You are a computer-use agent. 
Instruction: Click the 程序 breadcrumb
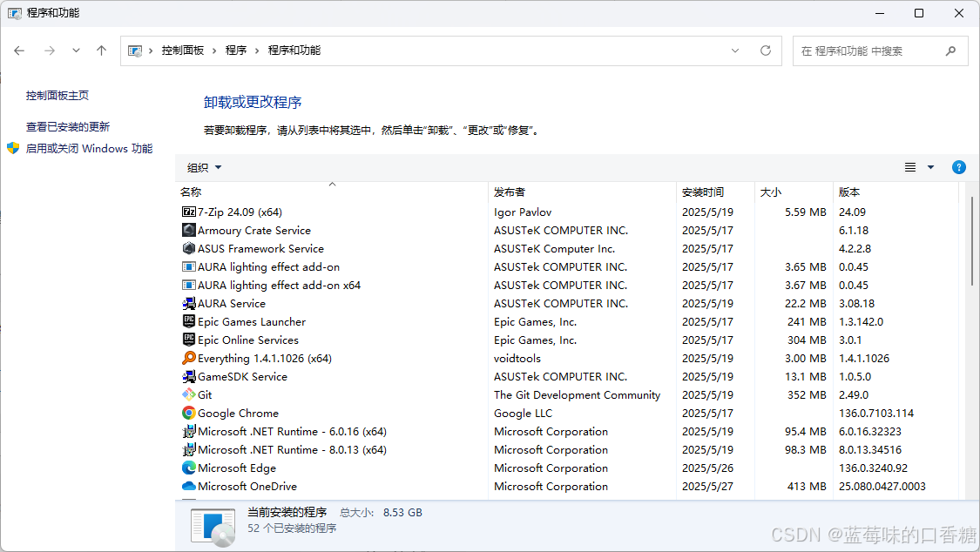click(x=235, y=50)
